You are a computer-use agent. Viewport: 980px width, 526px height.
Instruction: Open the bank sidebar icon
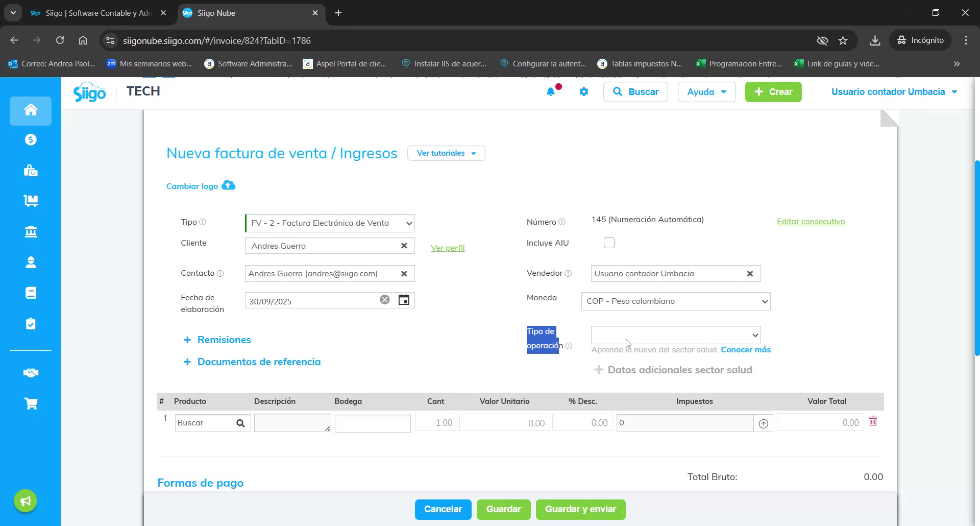(x=30, y=231)
